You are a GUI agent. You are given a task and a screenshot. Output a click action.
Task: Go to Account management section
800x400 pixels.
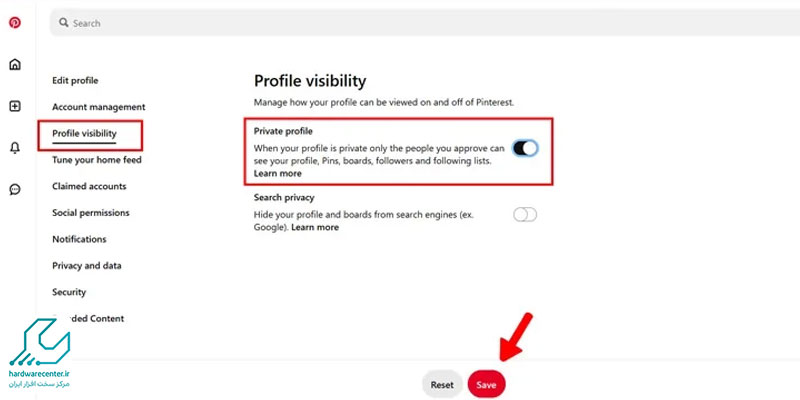click(98, 107)
